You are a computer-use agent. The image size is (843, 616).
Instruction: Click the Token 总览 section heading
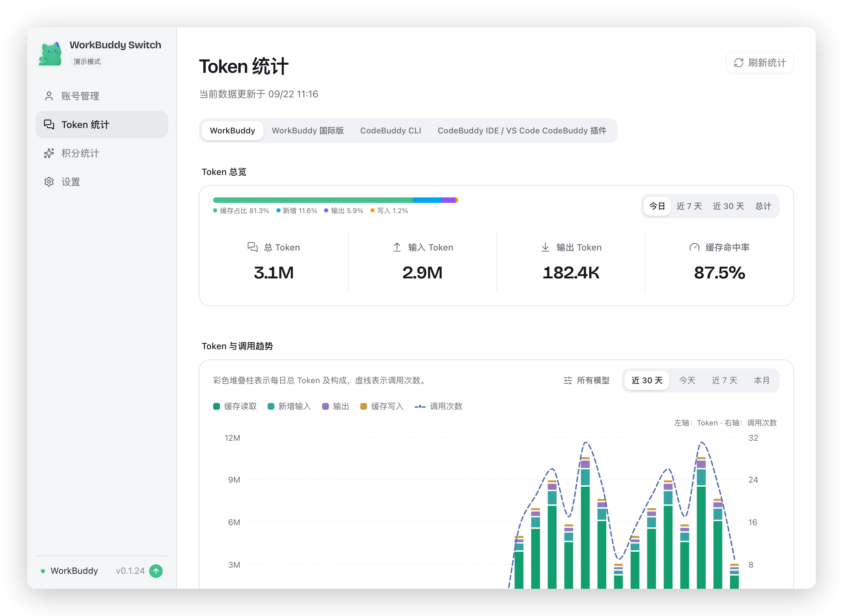[224, 172]
